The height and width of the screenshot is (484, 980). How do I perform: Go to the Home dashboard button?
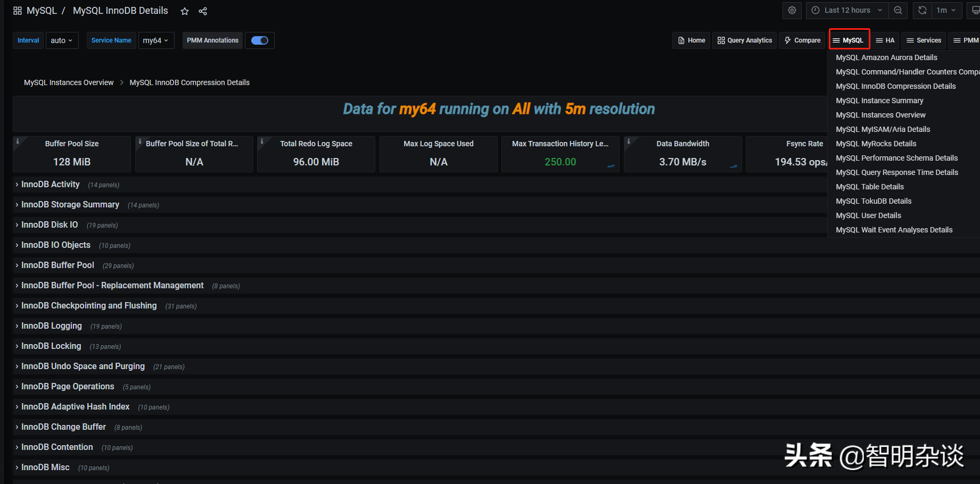coord(691,40)
